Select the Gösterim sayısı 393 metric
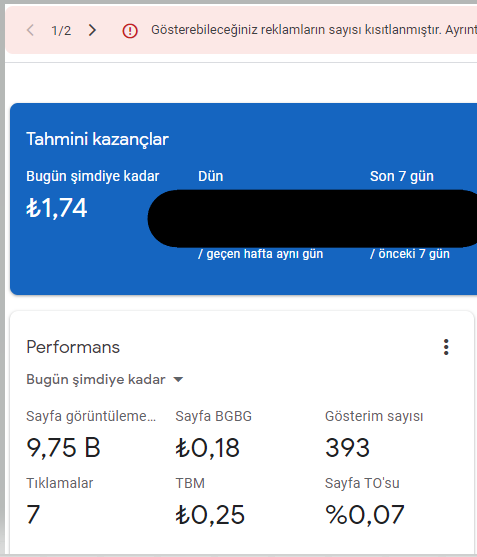The width and height of the screenshot is (477, 557). (x=374, y=436)
